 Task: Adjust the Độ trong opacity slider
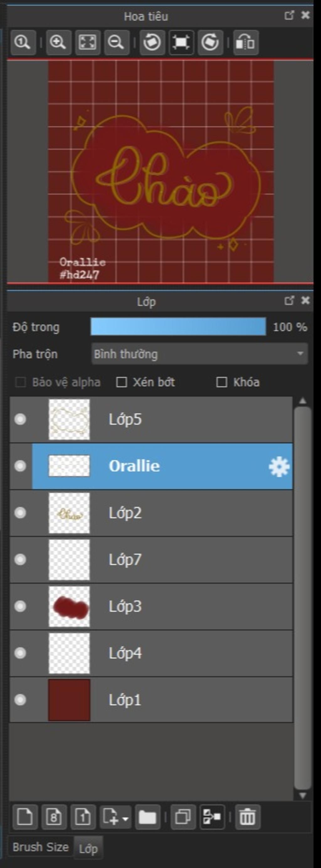click(178, 327)
